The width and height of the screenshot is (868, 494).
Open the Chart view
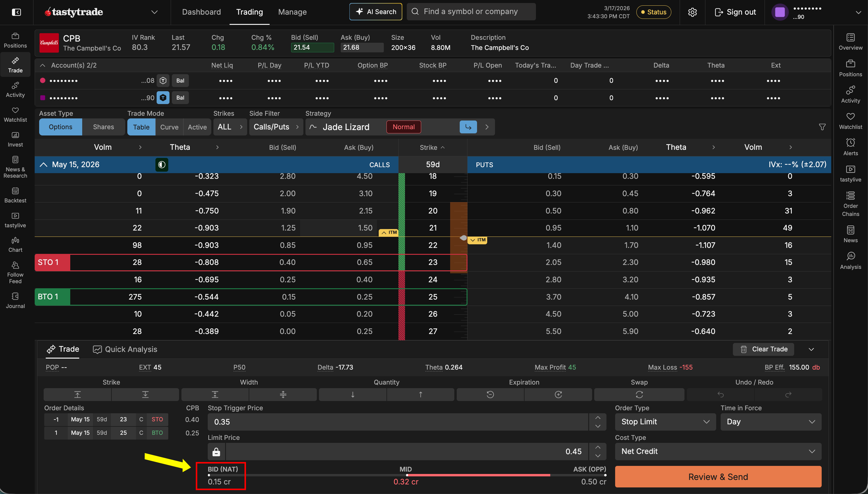[15, 245]
